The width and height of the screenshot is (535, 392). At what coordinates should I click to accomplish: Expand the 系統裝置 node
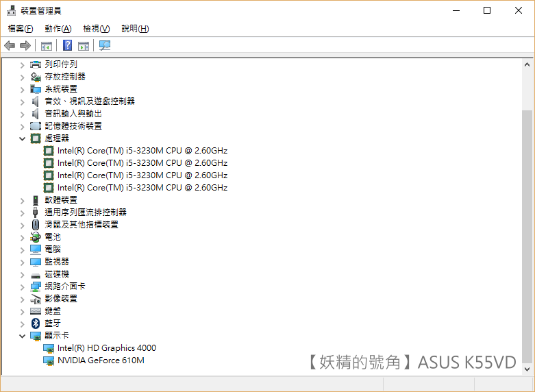tap(22, 90)
